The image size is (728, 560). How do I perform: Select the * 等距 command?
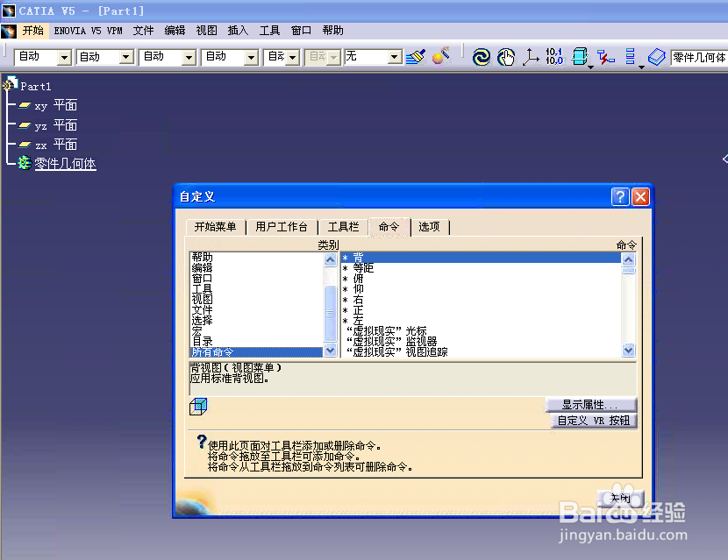(x=481, y=268)
